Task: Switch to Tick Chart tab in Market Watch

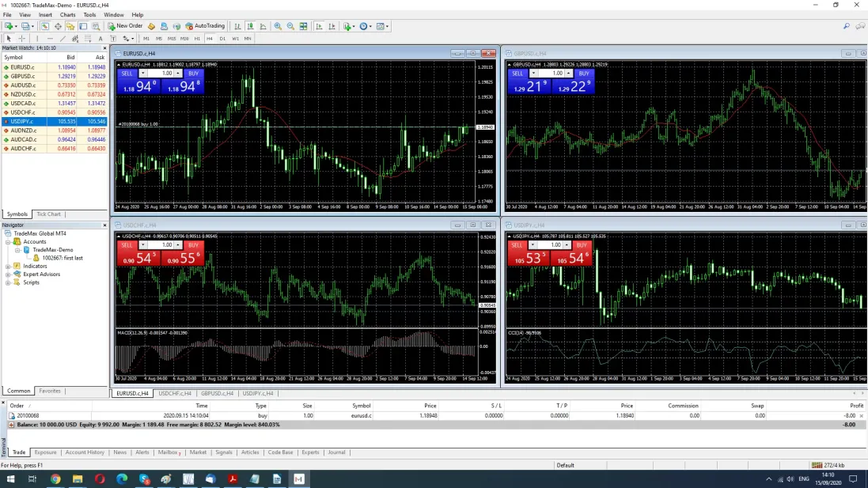Action: 49,214
